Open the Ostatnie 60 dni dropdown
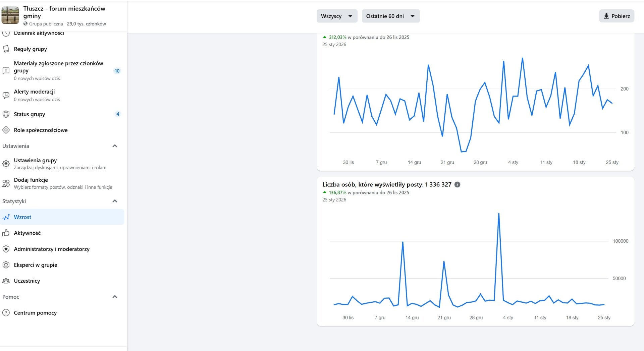 point(390,16)
